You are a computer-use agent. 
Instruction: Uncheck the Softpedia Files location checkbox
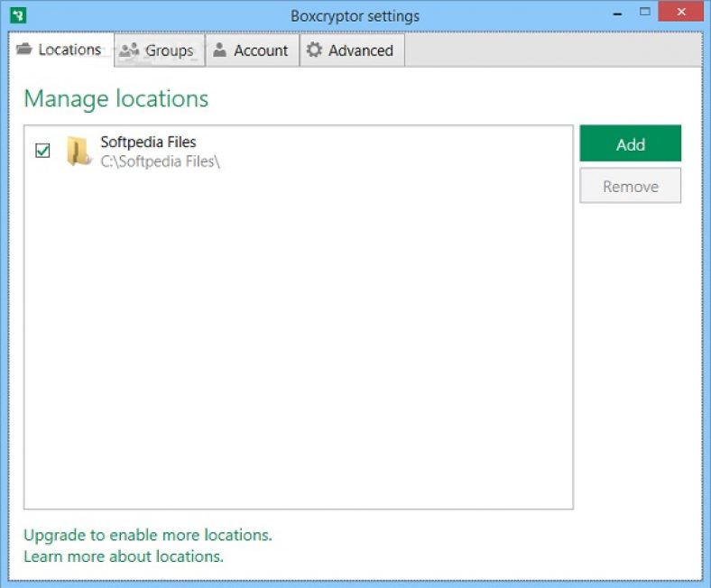(x=42, y=151)
